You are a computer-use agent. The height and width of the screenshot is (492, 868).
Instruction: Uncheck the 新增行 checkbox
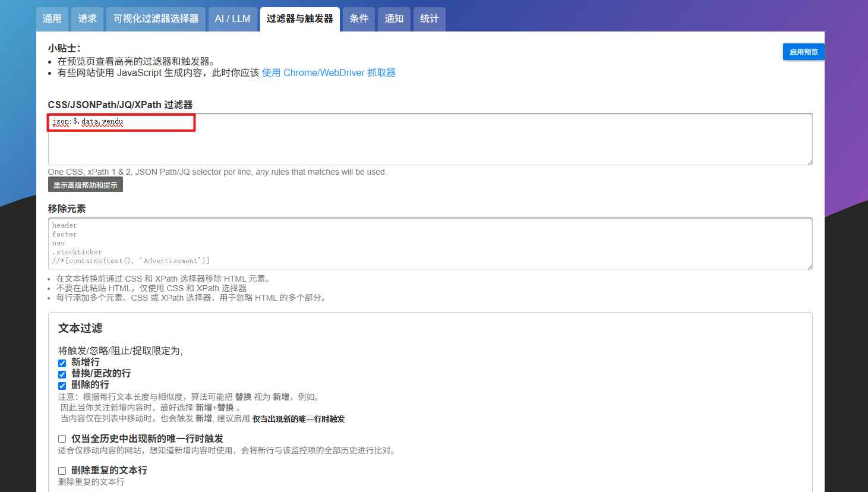[x=62, y=363]
